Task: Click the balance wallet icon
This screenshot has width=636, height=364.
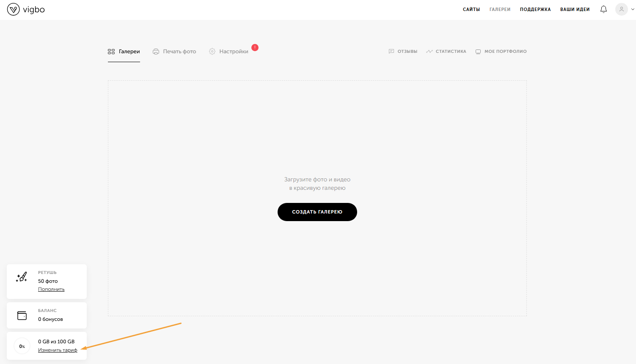Action: tap(22, 315)
